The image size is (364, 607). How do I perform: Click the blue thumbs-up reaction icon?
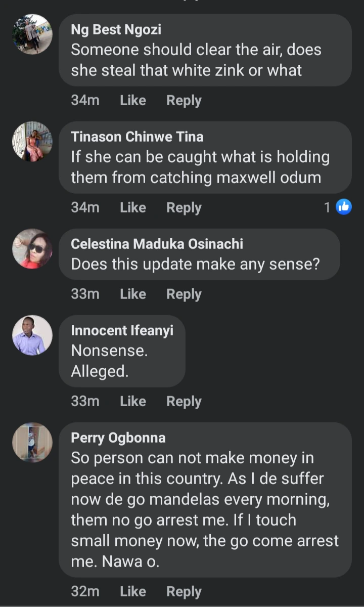(x=344, y=207)
